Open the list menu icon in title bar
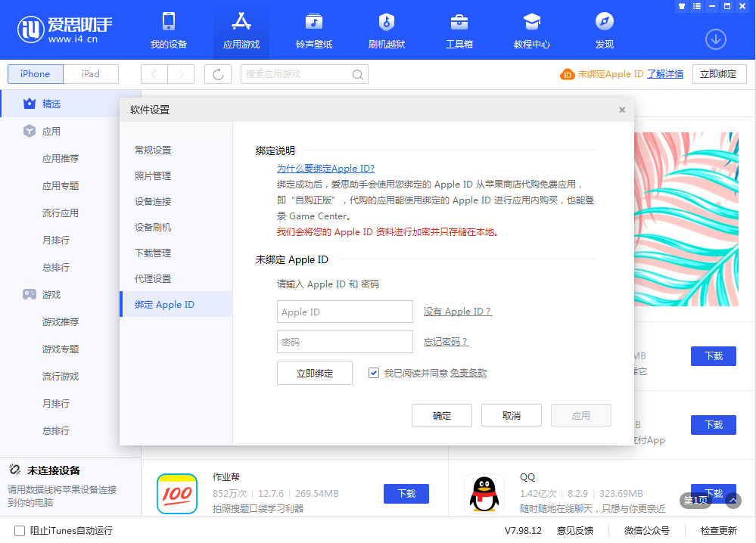756x543 pixels. click(697, 6)
